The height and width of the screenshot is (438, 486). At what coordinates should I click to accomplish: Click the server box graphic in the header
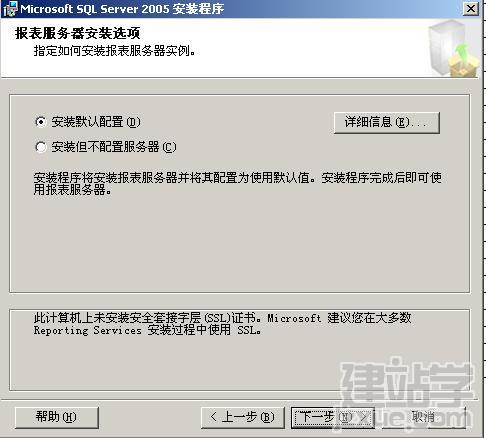coord(453,49)
